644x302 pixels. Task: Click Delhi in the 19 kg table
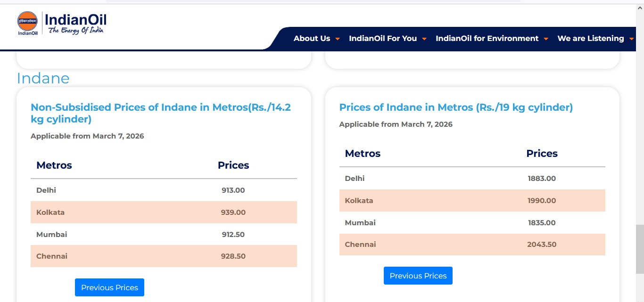355,179
